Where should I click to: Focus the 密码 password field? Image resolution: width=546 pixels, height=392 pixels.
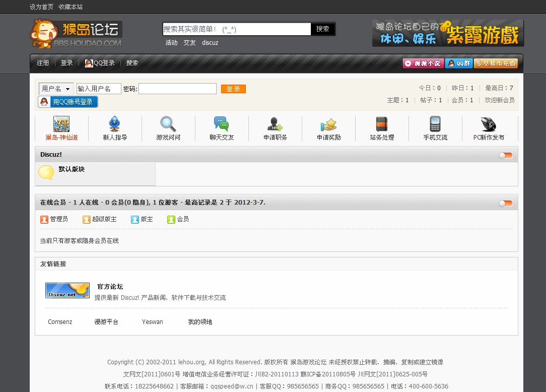[178, 89]
